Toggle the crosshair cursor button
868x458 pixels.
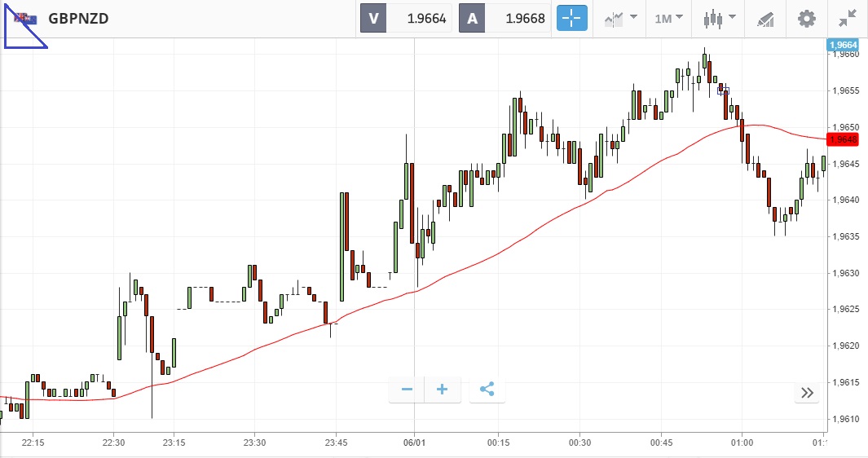571,18
